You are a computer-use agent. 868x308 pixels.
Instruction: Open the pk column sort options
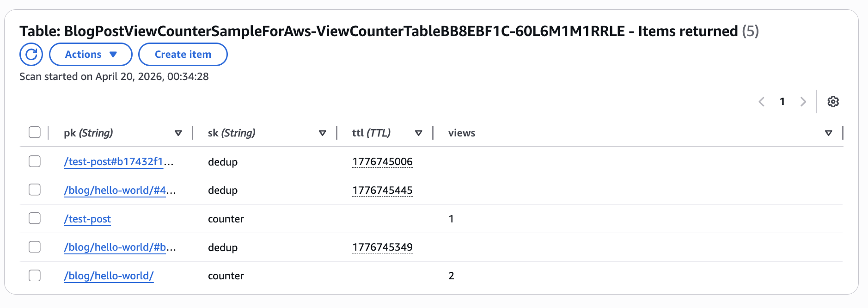[x=178, y=133]
